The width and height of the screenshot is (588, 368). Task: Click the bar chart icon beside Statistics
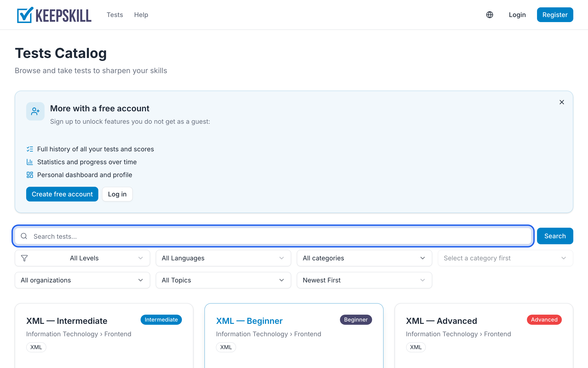[30, 162]
